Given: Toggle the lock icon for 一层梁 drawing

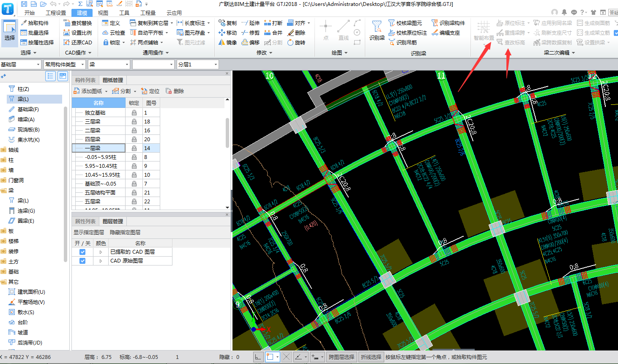Looking at the screenshot, I should (x=134, y=148).
